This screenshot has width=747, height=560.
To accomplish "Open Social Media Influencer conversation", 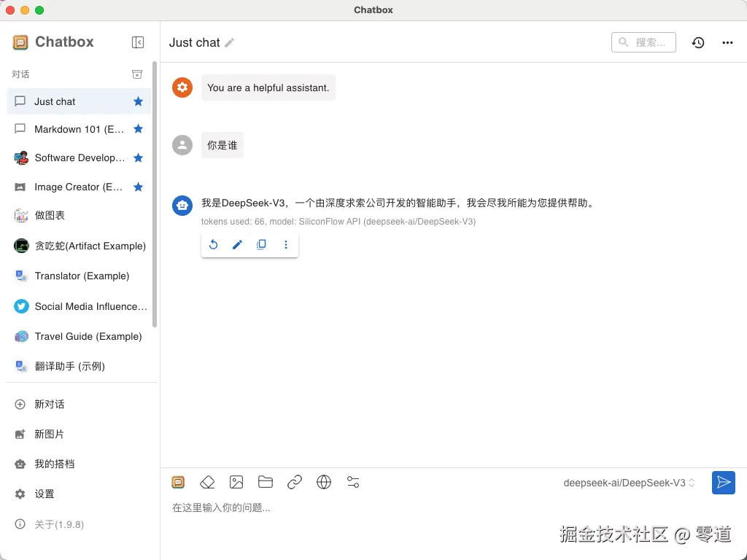I will [x=79, y=307].
